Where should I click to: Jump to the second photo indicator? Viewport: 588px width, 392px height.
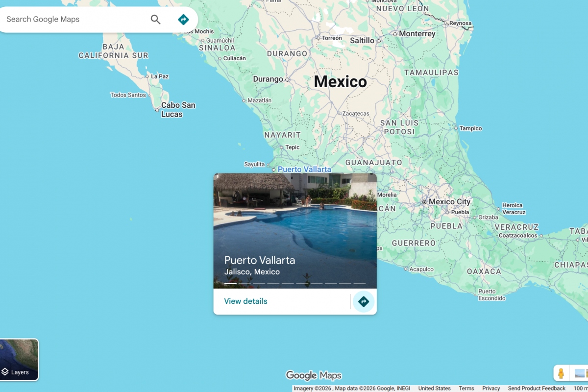click(245, 283)
